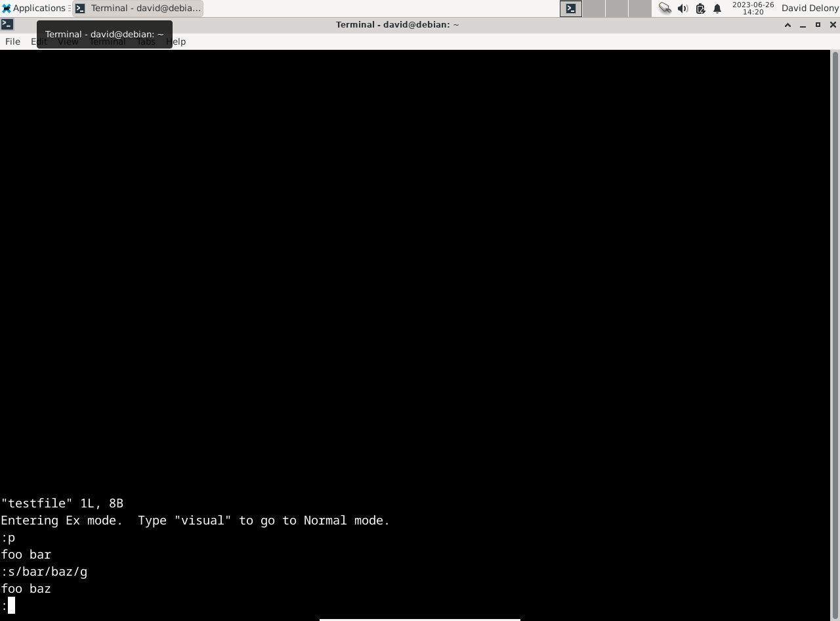This screenshot has height=621, width=840.
Task: Roll up the window with the title bar arrow
Action: (x=787, y=24)
